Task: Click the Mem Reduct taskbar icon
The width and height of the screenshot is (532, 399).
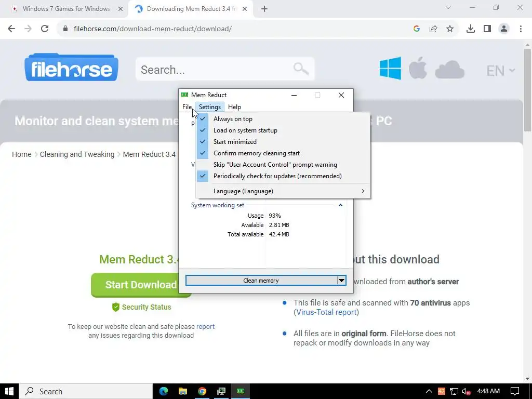Action: [x=241, y=391]
